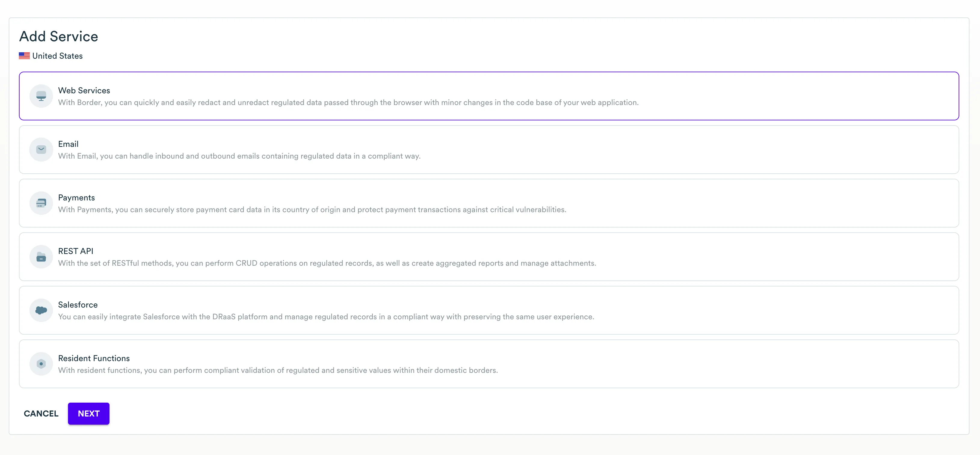Click the Web Services monitor icon
This screenshot has height=455, width=980.
pyautogui.click(x=41, y=96)
